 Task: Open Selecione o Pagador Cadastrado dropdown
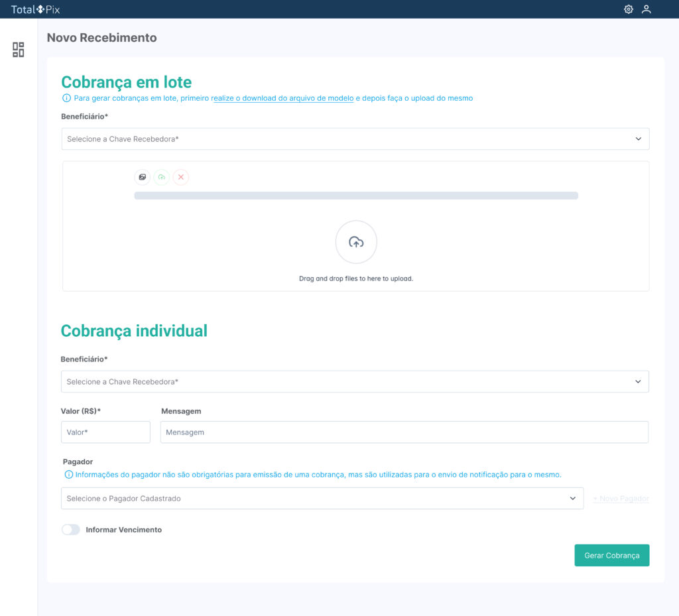(322, 499)
